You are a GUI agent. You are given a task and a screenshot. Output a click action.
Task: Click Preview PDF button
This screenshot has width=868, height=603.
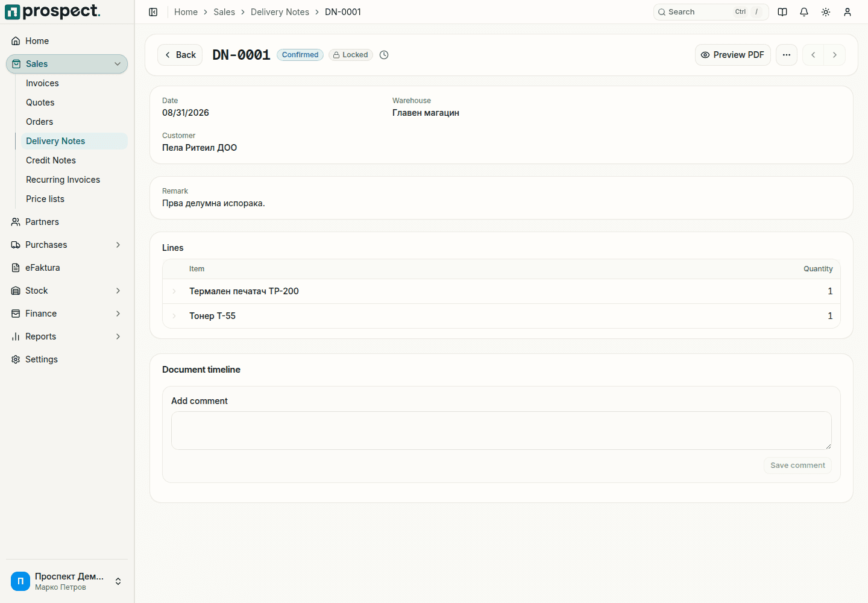732,55
